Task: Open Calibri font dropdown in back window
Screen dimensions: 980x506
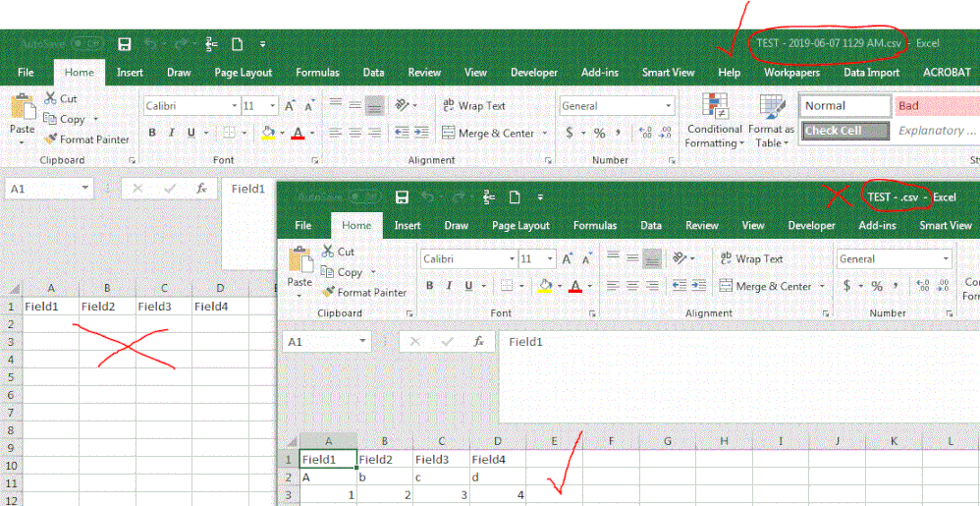Action: 235,106
